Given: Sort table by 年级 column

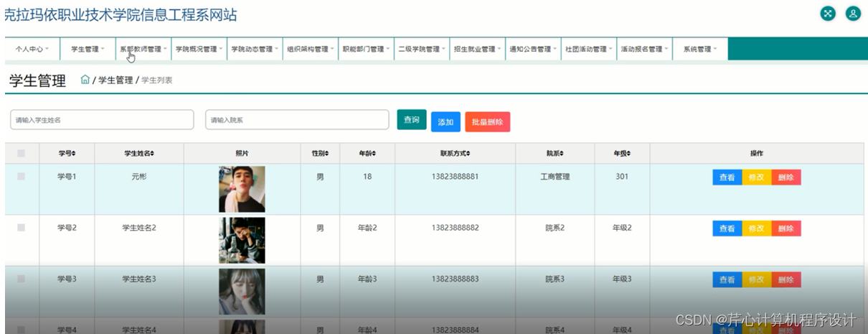Looking at the screenshot, I should [622, 154].
